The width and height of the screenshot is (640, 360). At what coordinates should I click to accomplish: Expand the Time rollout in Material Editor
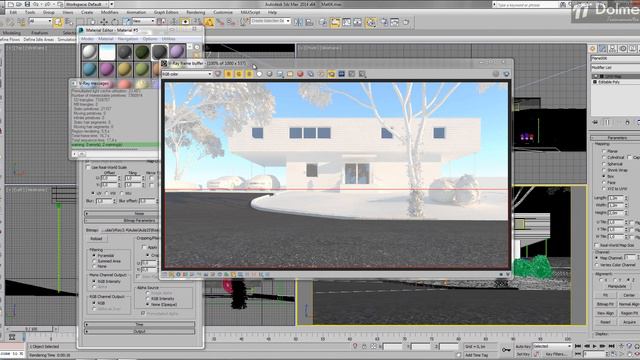pos(139,324)
